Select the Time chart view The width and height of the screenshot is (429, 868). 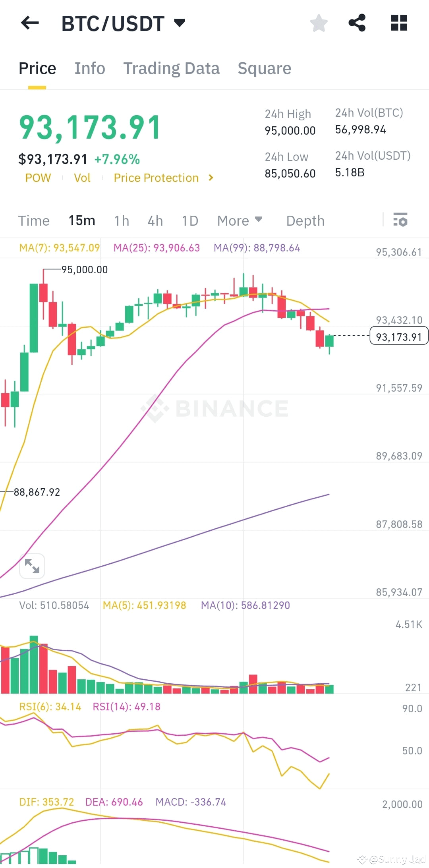[34, 220]
